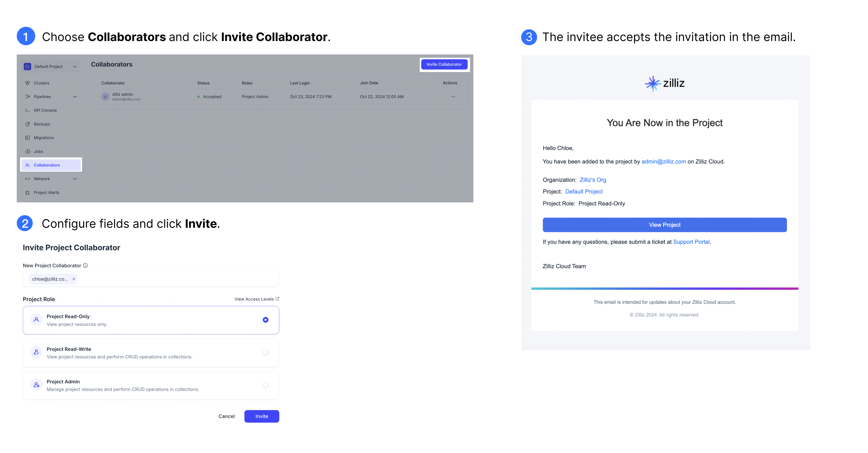Viewport: 868px width, 453px height.
Task: Open Project Alerts from the sidebar
Action: pyautogui.click(x=28, y=192)
